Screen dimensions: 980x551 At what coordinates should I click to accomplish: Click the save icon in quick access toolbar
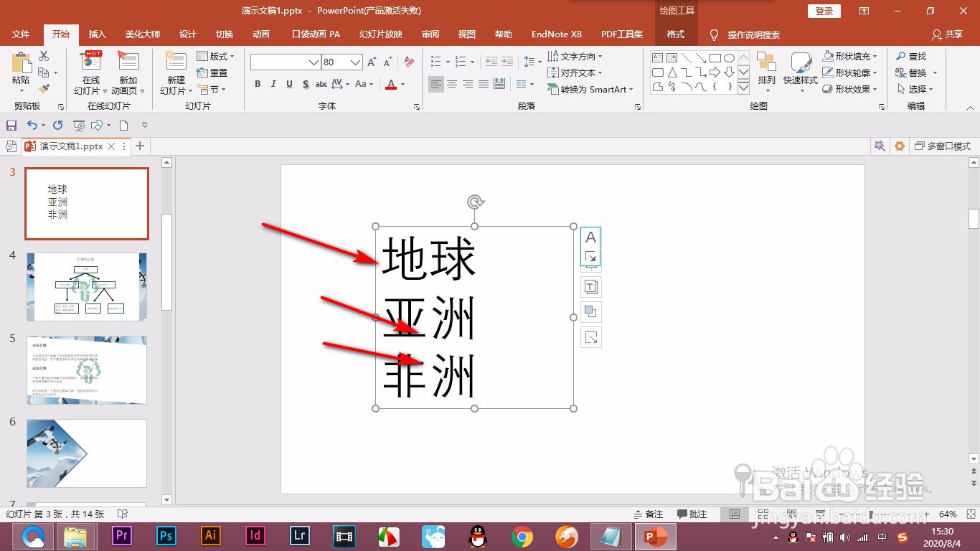click(x=11, y=126)
